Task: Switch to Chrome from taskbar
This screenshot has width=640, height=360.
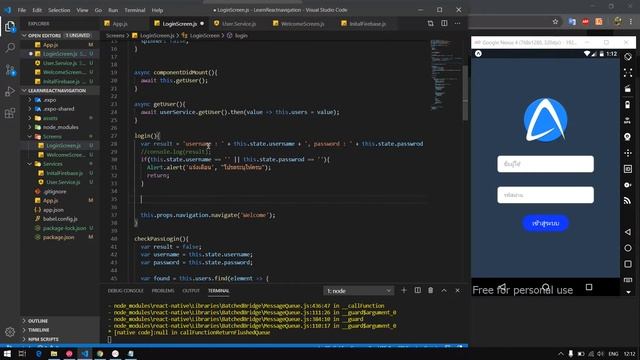Action: (100, 353)
